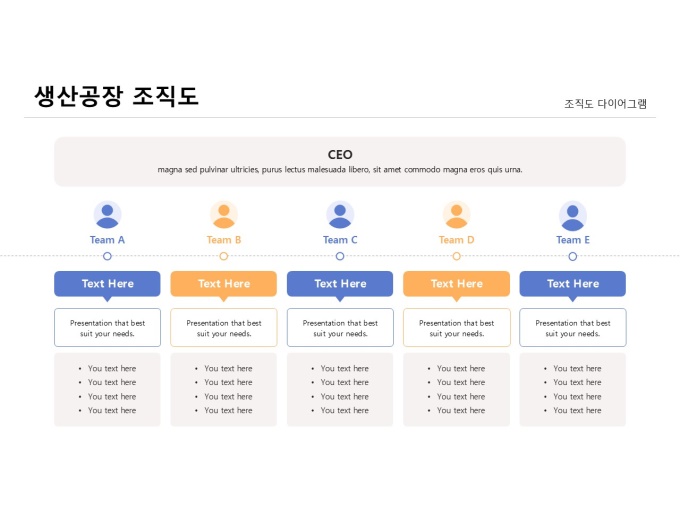Image resolution: width=680 pixels, height=510 pixels.
Task: Click the blue Text Here box under Team A
Action: point(107,283)
